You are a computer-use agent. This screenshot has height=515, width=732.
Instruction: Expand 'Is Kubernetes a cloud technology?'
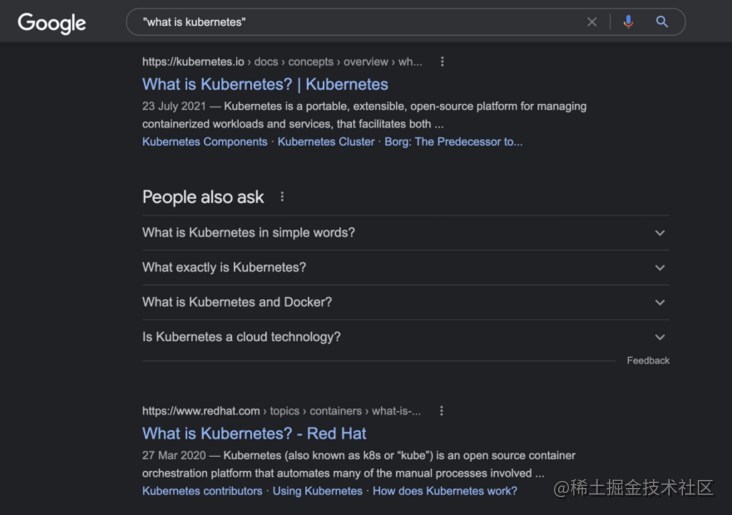406,337
